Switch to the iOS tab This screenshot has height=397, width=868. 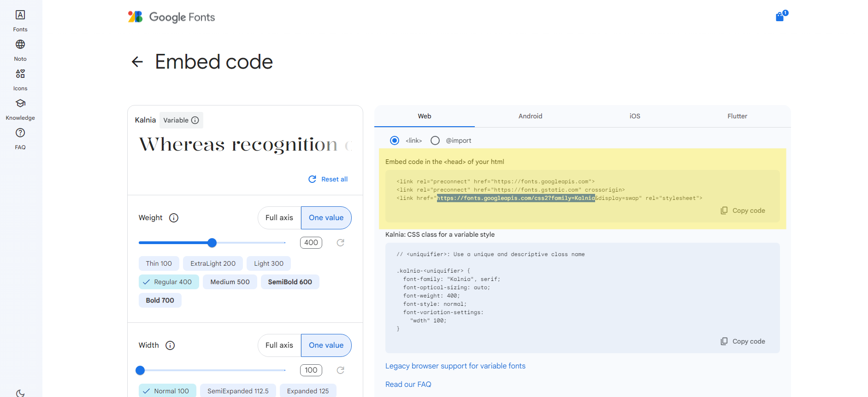[x=635, y=116]
